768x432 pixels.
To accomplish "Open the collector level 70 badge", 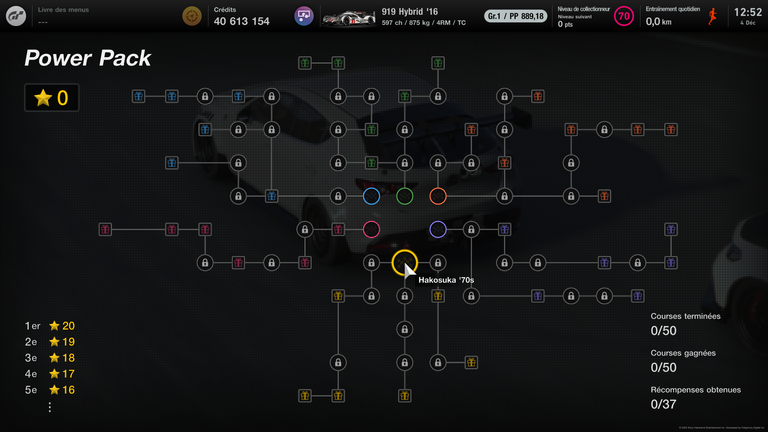I will point(623,16).
